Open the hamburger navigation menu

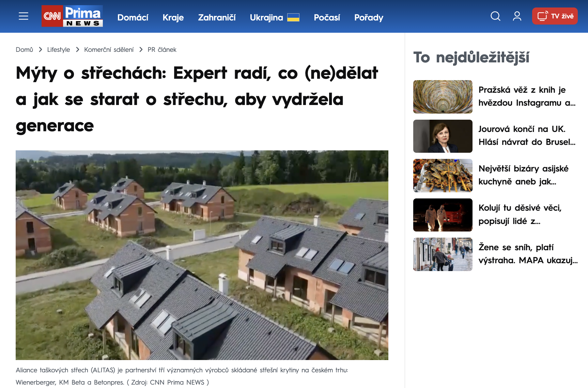(x=23, y=16)
